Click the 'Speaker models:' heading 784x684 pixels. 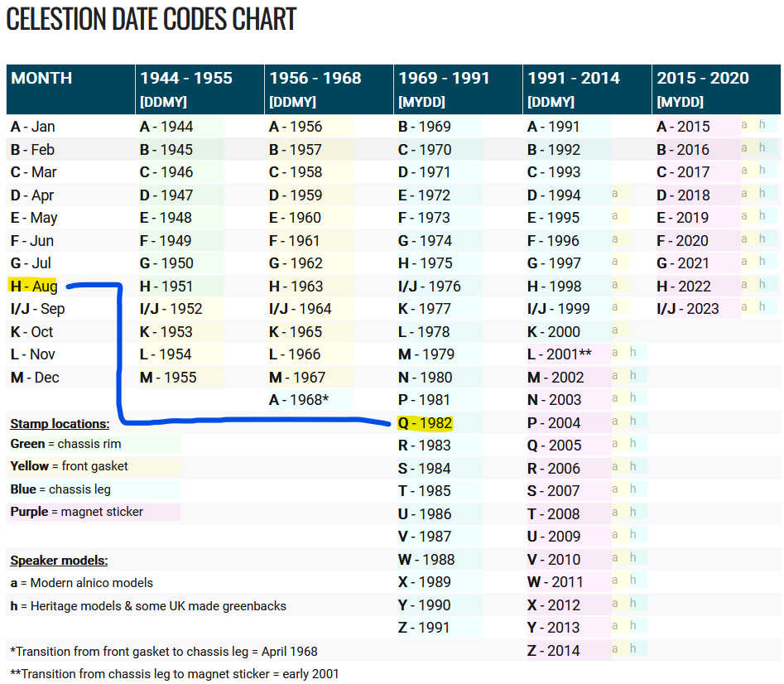tap(59, 560)
